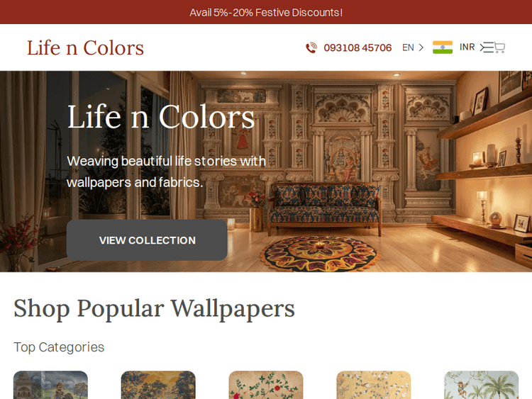Open the monkey and palm trees thumbnail

click(481, 385)
